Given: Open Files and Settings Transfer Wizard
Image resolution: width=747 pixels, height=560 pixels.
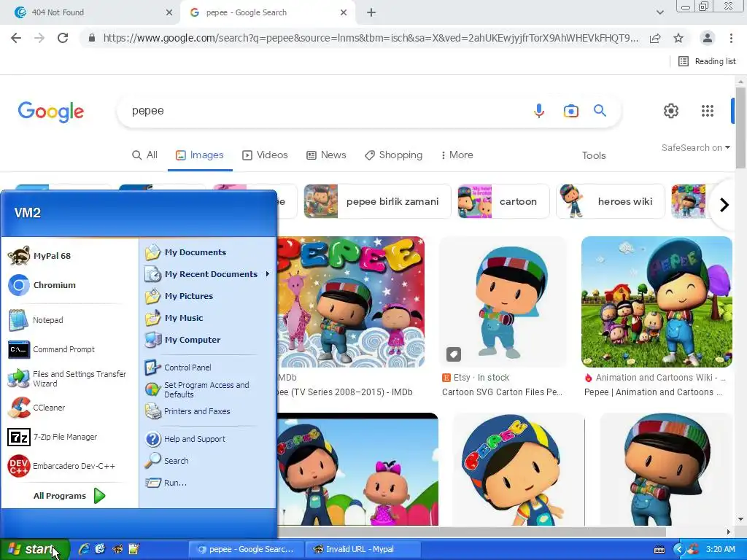Looking at the screenshot, I should pyautogui.click(x=68, y=378).
